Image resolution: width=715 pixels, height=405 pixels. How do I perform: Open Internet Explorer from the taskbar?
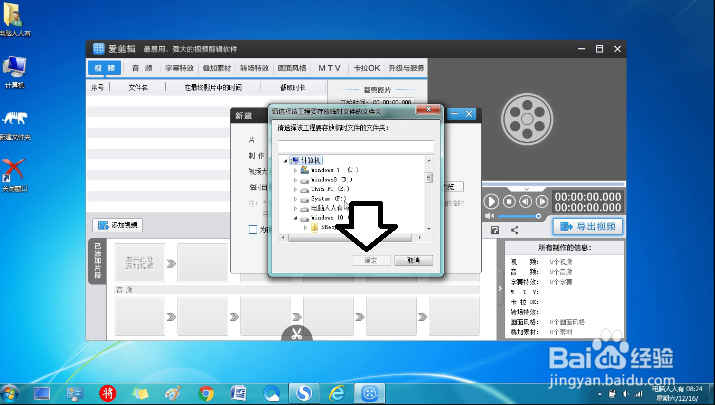click(x=337, y=393)
